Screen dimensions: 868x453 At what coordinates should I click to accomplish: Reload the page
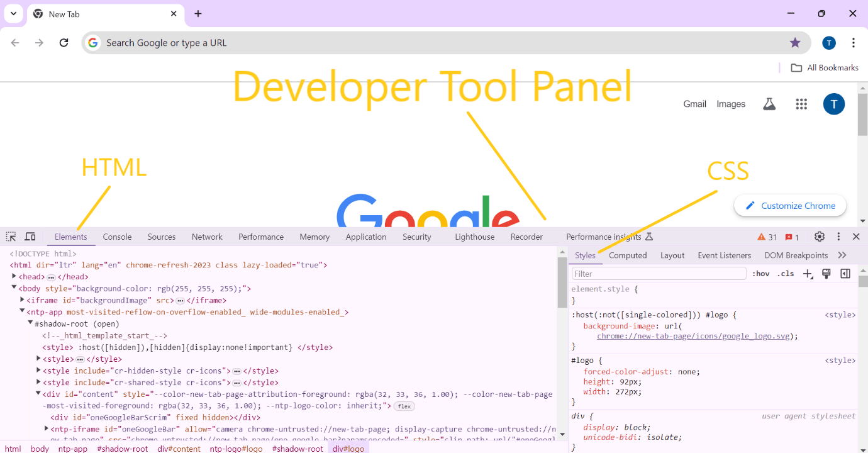pos(64,43)
